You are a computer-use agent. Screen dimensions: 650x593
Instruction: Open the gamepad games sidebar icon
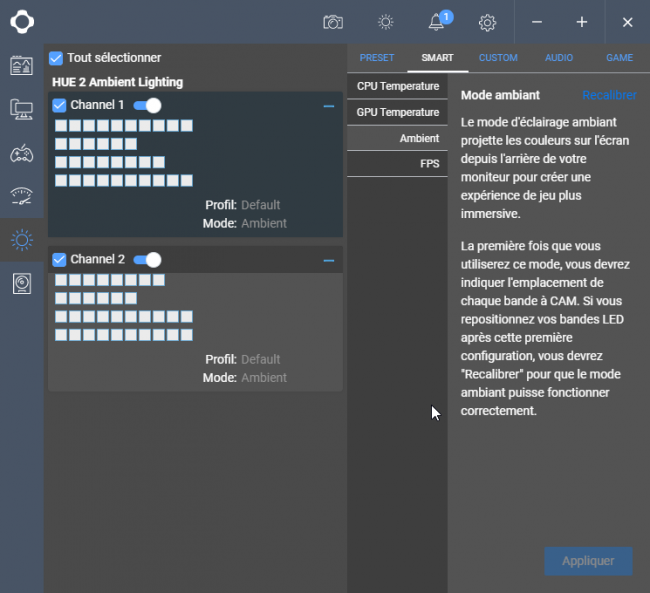22,153
